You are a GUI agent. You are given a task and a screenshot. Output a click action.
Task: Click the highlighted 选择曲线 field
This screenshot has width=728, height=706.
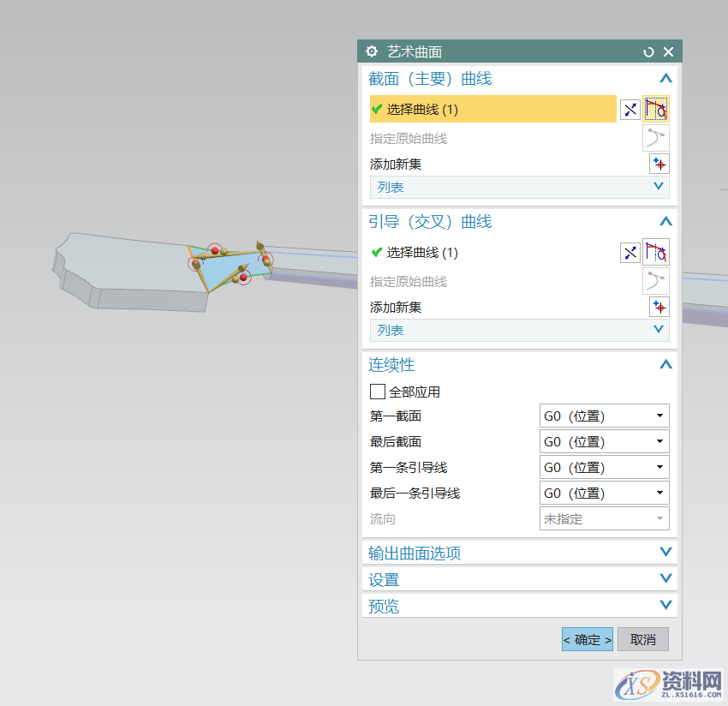(492, 109)
